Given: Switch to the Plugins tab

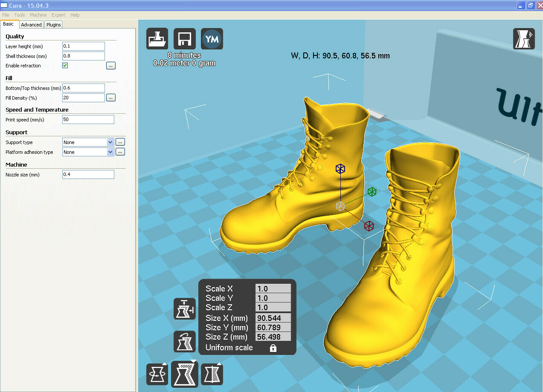Looking at the screenshot, I should point(54,25).
